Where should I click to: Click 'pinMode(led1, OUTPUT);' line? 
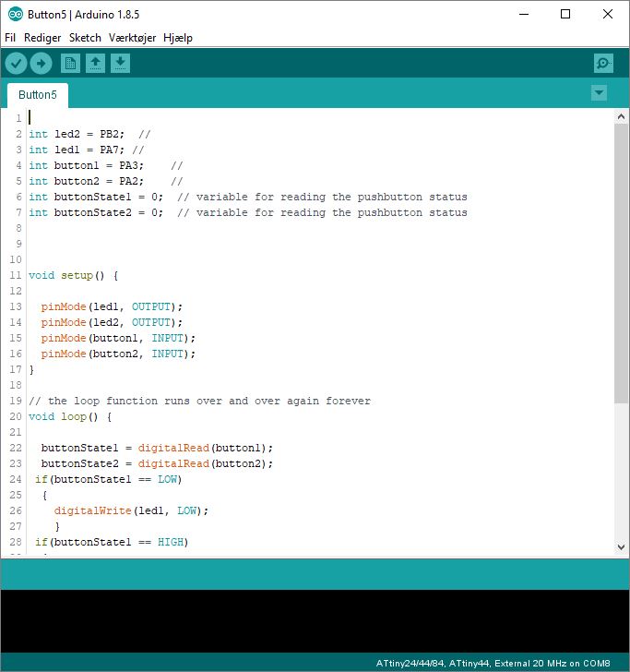[112, 306]
